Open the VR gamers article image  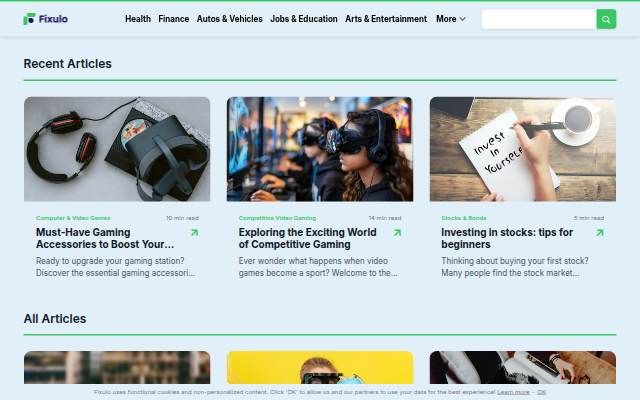tap(320, 149)
